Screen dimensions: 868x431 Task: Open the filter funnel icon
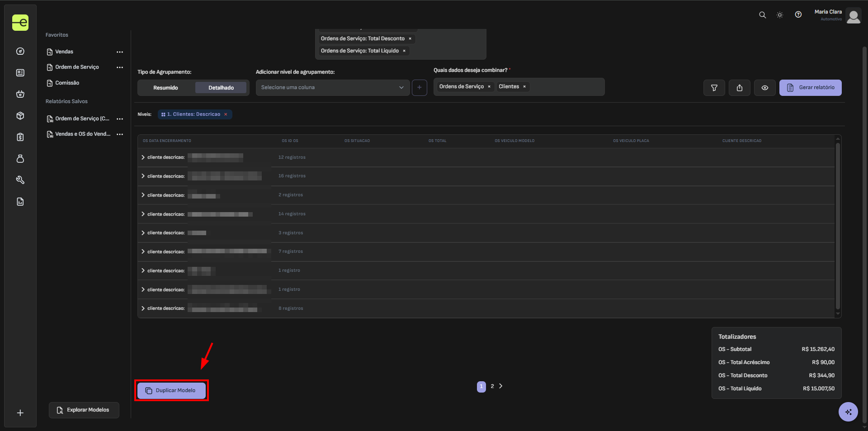(x=714, y=88)
